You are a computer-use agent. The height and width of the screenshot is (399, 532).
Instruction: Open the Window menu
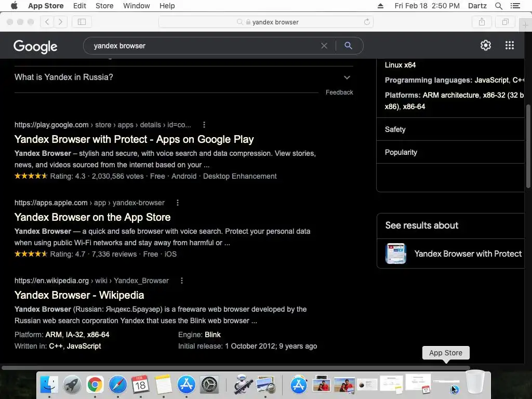[x=137, y=6]
